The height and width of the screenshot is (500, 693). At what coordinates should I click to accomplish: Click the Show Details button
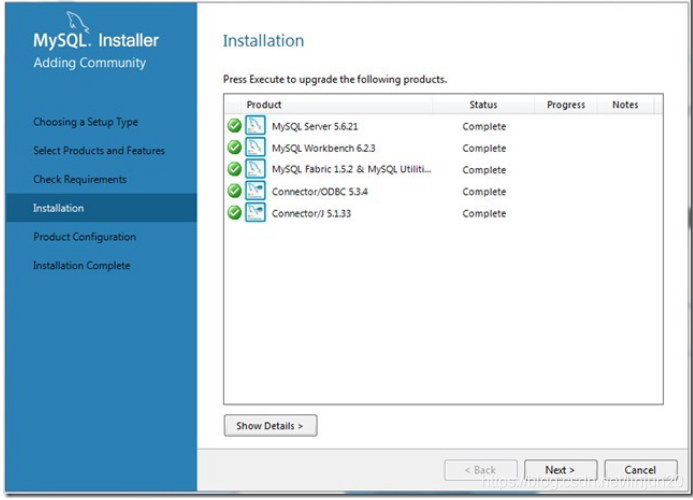pos(270,426)
